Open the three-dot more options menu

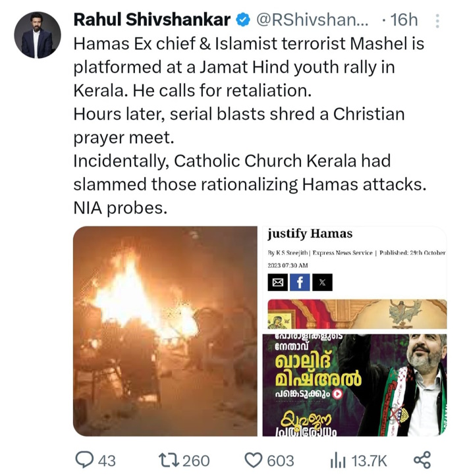coord(438,20)
